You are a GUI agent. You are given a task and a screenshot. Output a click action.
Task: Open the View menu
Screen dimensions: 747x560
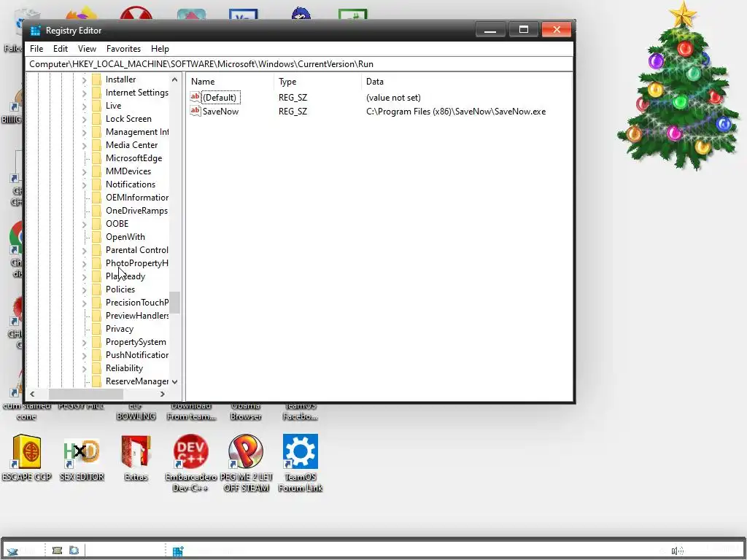87,49
